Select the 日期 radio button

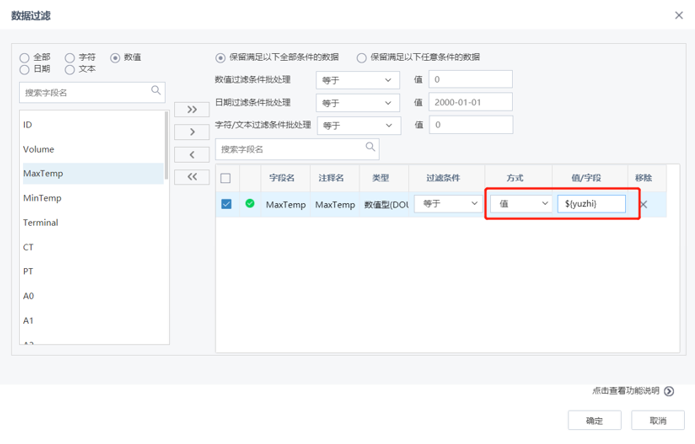(x=25, y=70)
